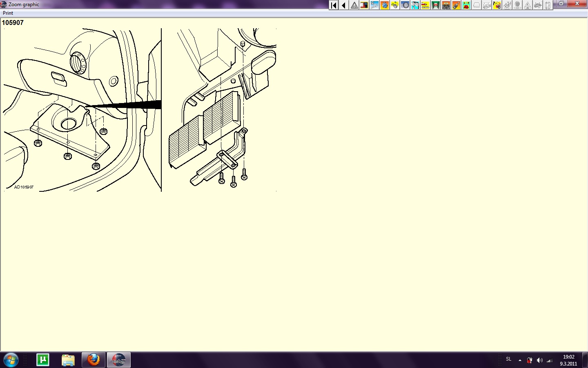Open the Windows Start menu
Screen dimensions: 588x368
[x=11, y=360]
